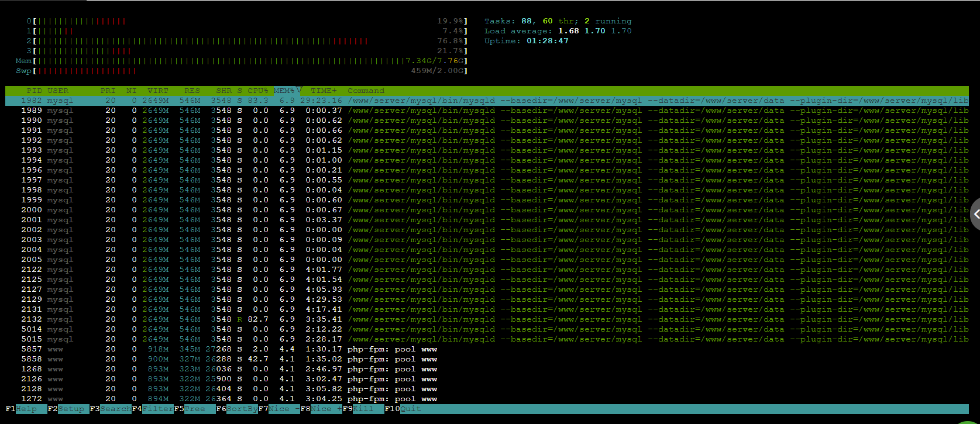This screenshot has width=980, height=424.
Task: Click the 7.34G/7.76G memory reading
Action: point(435,61)
